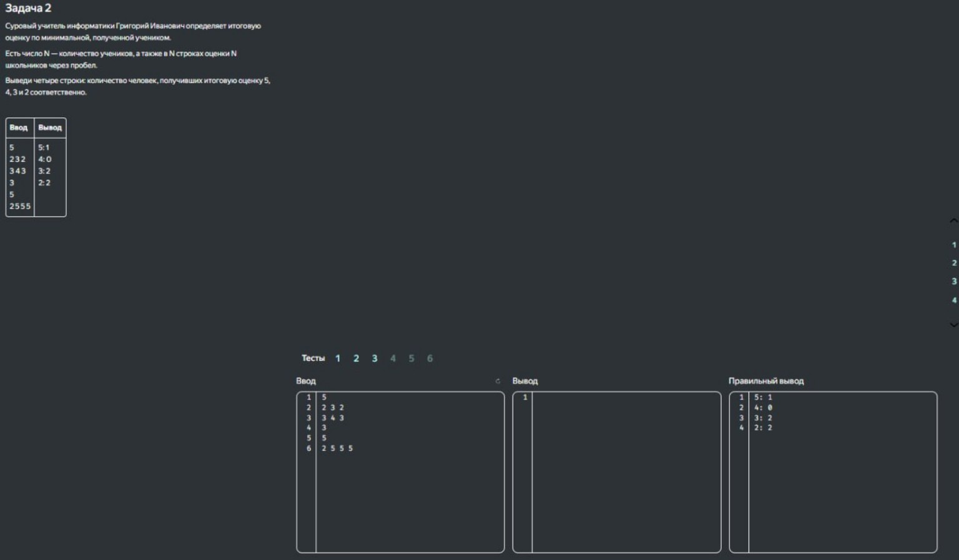The image size is (959, 560).
Task: Click the Задача 2 heading
Action: pos(28,8)
